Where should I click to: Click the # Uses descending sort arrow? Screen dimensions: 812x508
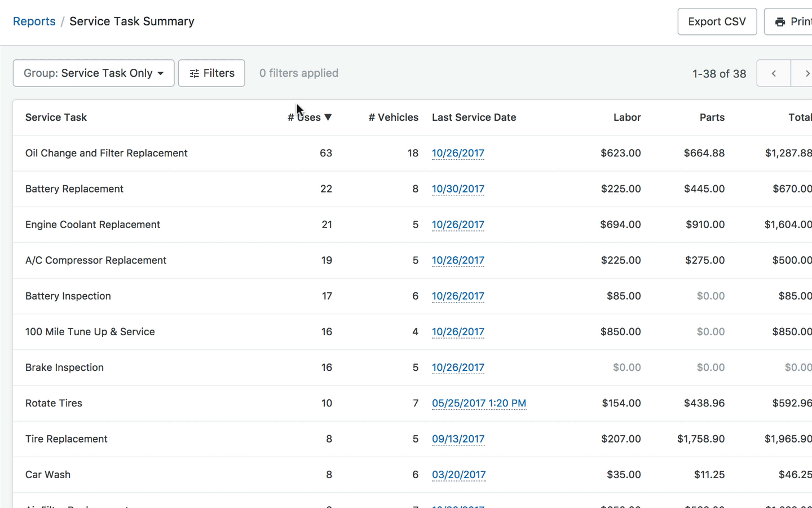(x=328, y=117)
